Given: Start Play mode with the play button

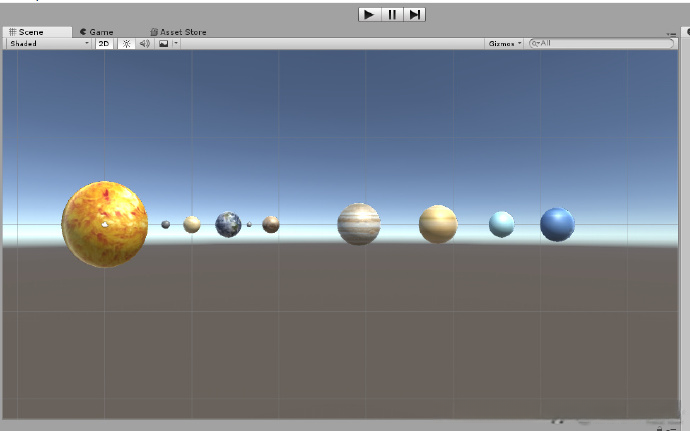Looking at the screenshot, I should click(x=369, y=15).
